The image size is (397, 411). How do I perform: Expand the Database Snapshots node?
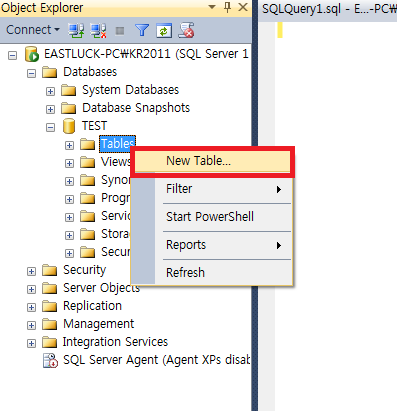tap(50, 109)
